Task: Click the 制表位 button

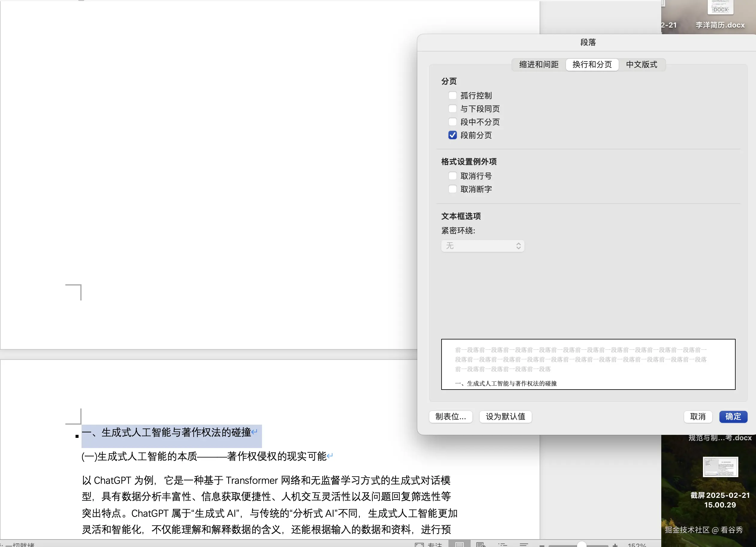Action: [451, 417]
